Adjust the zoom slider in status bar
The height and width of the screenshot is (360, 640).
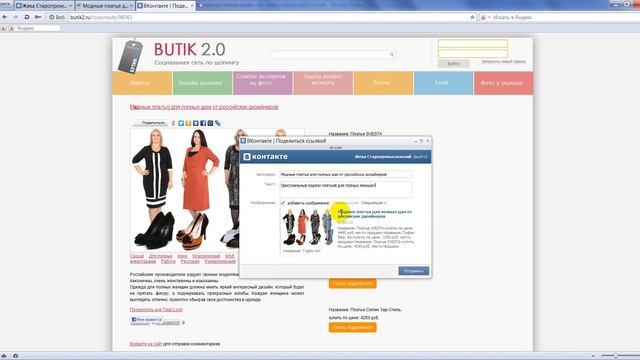[616, 356]
